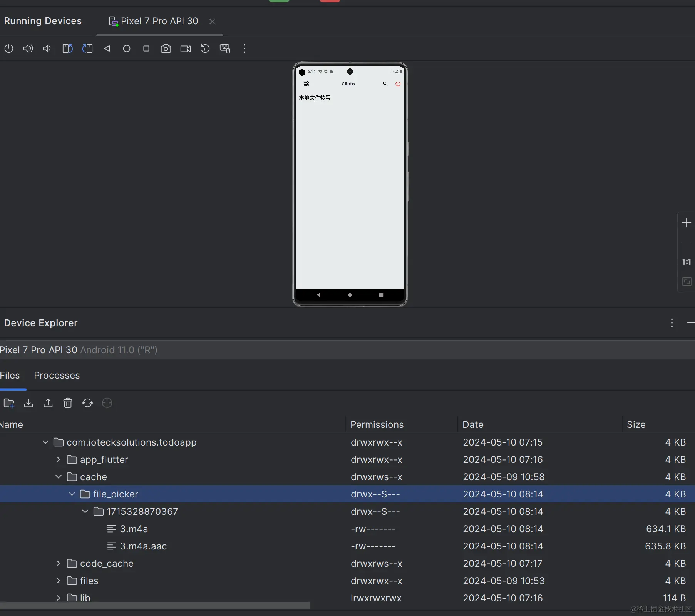
Task: Expand the app_flutter folder
Action: pos(59,459)
